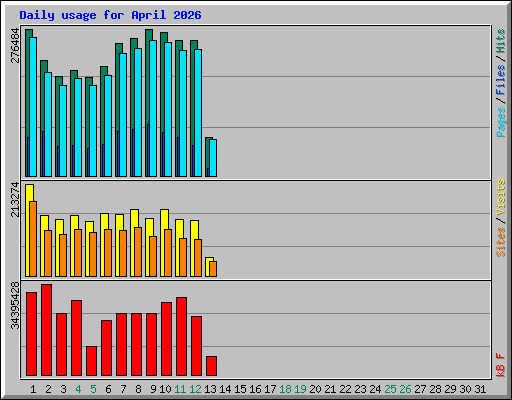Select day 1 on the x-axis
This screenshot has width=512, height=400.
tap(33, 389)
